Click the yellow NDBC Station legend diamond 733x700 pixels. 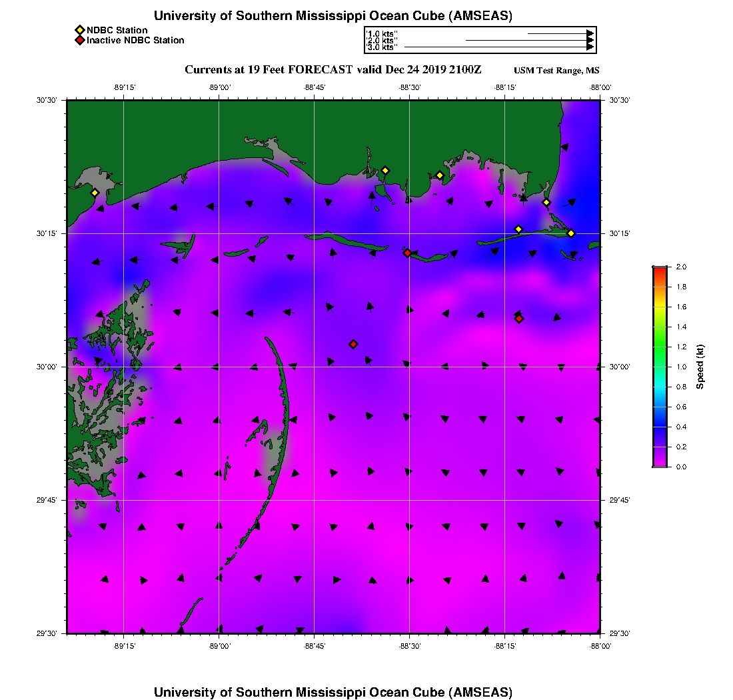[x=79, y=31]
